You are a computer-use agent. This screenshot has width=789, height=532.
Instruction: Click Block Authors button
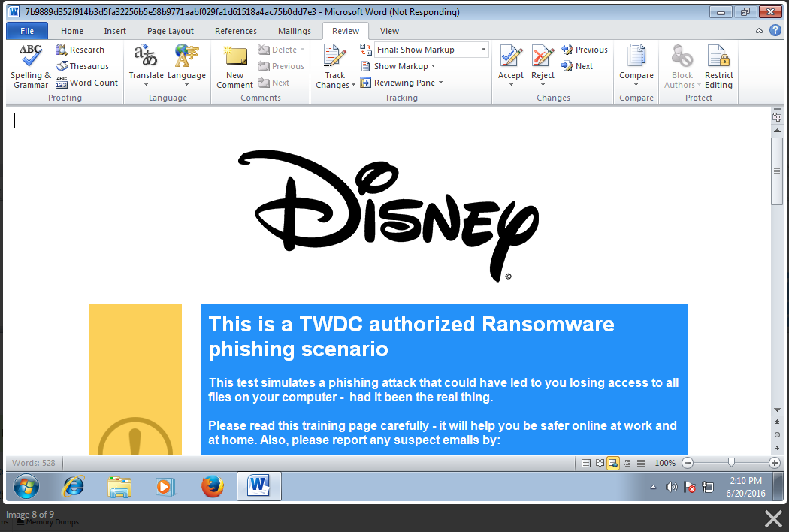point(682,66)
